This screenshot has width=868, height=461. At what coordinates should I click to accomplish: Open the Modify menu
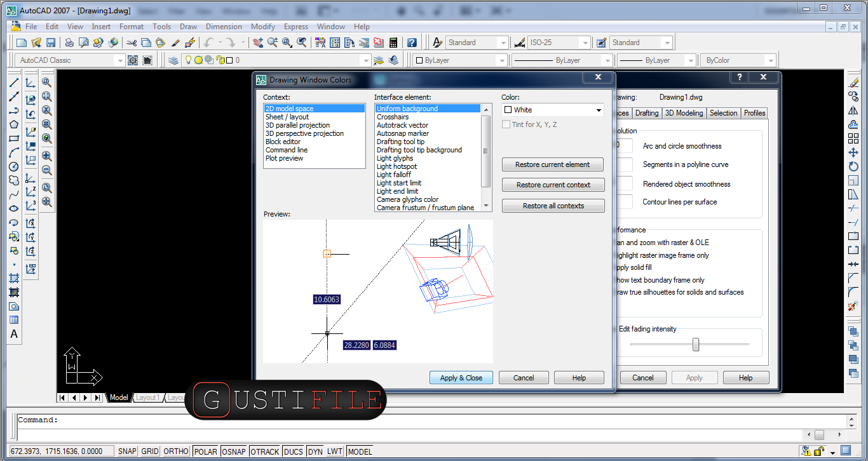pyautogui.click(x=263, y=27)
